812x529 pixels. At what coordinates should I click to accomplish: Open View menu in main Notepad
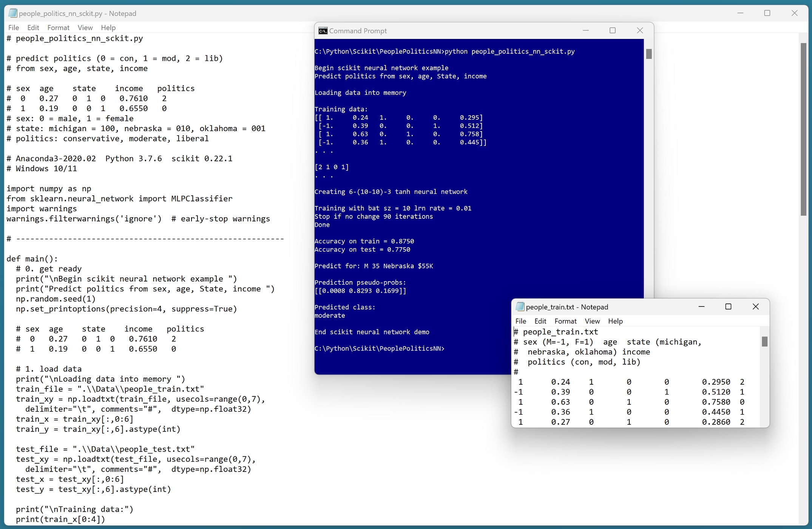pos(85,28)
